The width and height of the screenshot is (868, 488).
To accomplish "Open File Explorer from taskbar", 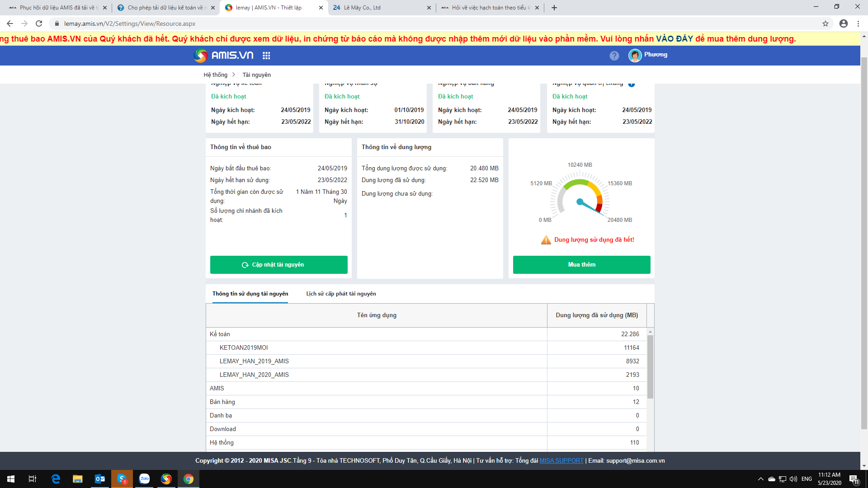I will pos(78,479).
